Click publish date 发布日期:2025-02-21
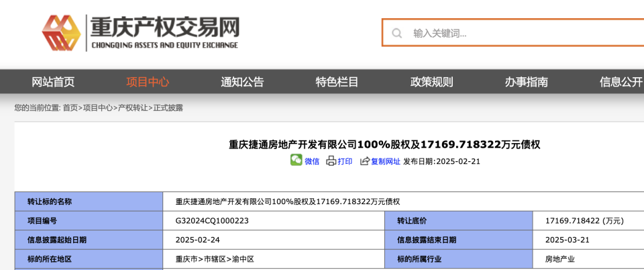The image size is (644, 270). tap(442, 161)
